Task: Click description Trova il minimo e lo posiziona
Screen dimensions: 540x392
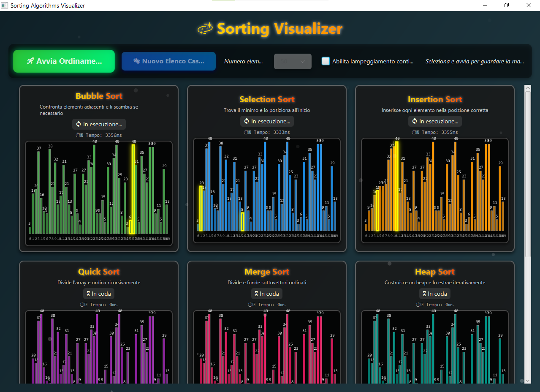Action: (267, 110)
